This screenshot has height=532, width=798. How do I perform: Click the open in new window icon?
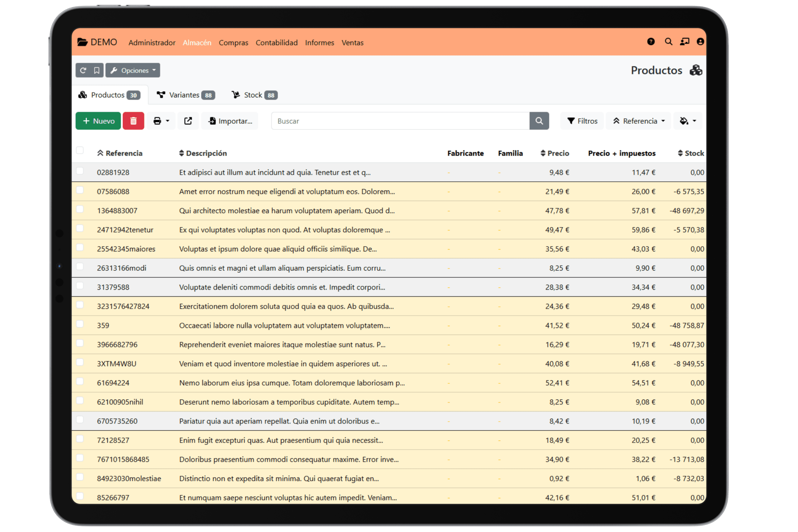coord(188,121)
